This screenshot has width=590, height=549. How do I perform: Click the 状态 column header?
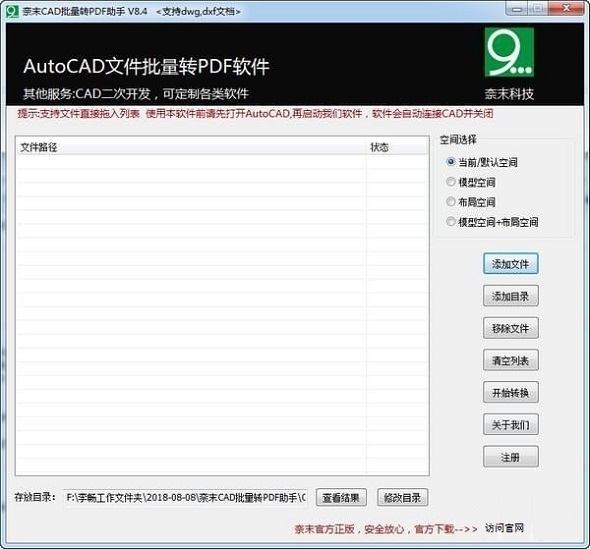pos(397,147)
